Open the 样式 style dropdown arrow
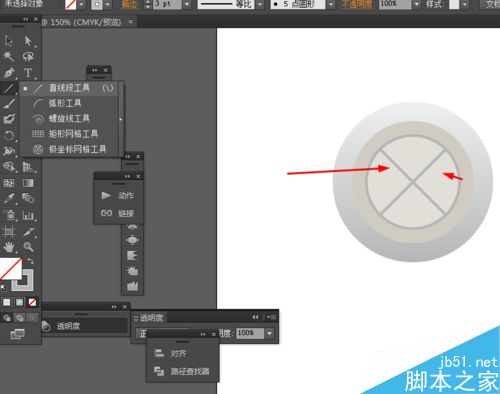Viewport: 500px width, 394px height. (465, 5)
